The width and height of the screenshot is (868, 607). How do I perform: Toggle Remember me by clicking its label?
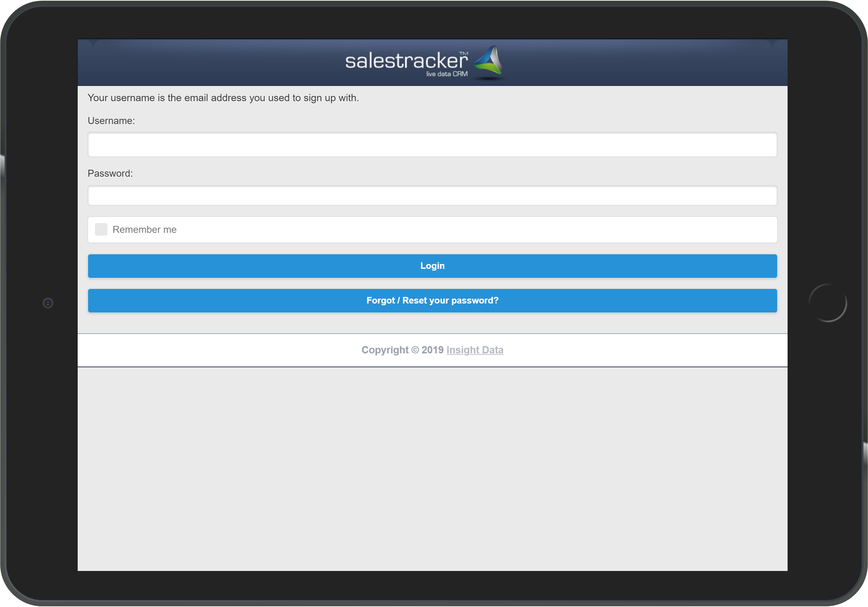[145, 229]
